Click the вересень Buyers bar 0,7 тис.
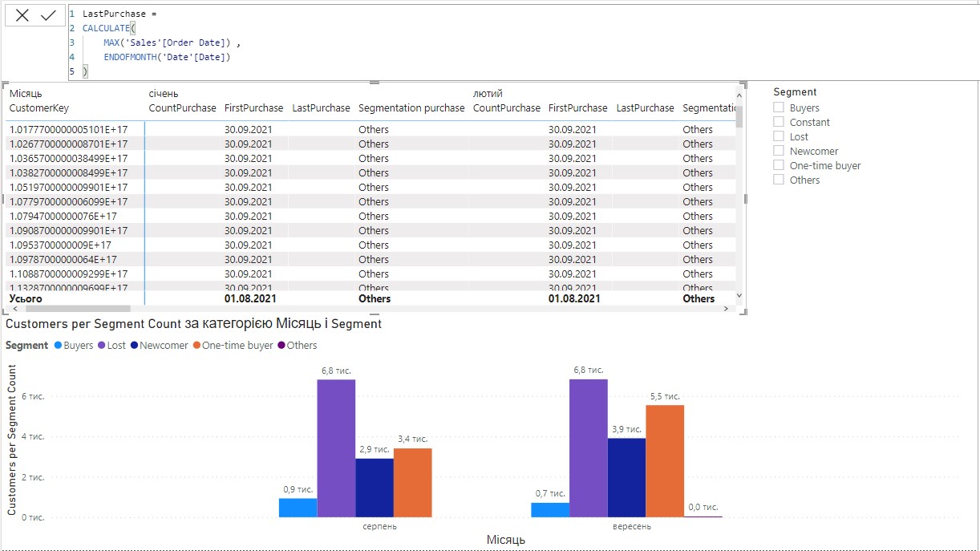This screenshot has height=551, width=980. [x=550, y=510]
